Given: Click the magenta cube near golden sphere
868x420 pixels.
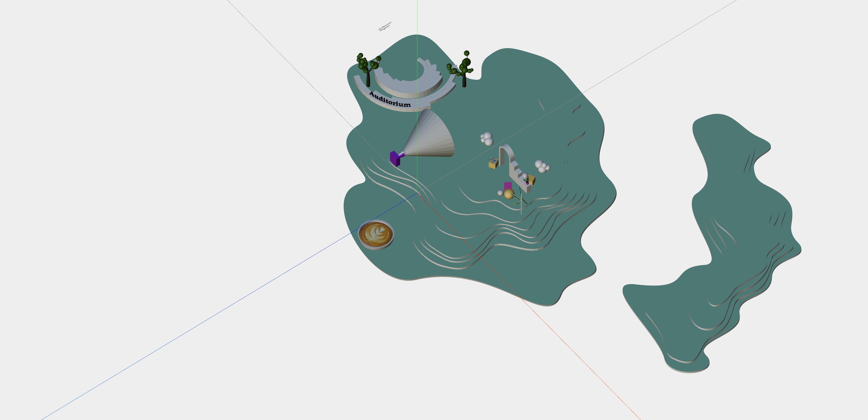Looking at the screenshot, I should (x=508, y=185).
